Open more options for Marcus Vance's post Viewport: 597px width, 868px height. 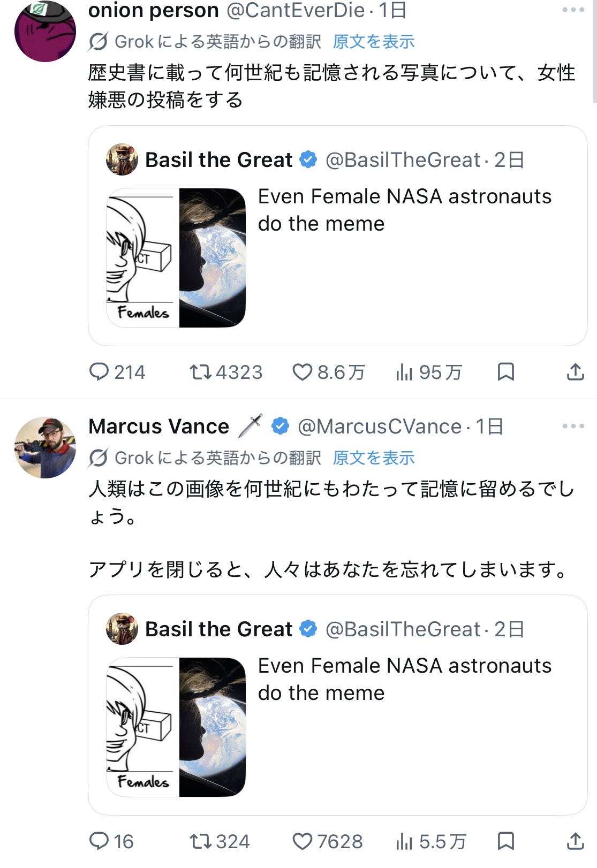pyautogui.click(x=573, y=426)
